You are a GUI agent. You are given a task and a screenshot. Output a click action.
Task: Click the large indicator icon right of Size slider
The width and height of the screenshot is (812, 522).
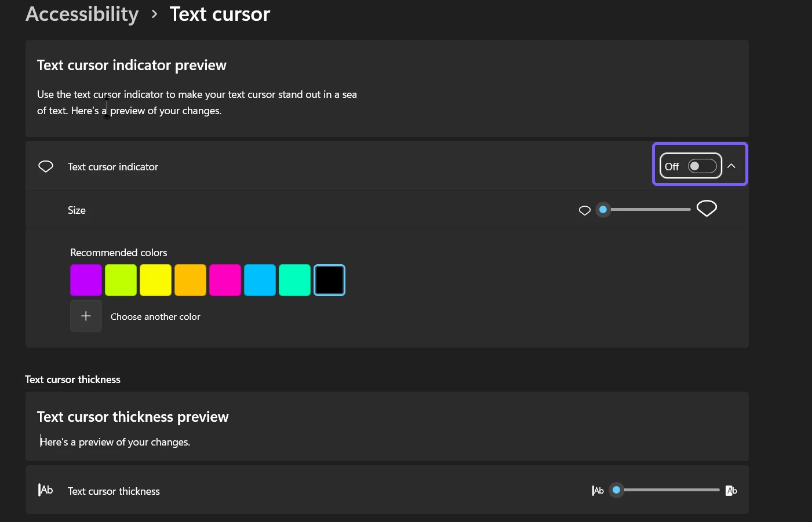point(707,208)
